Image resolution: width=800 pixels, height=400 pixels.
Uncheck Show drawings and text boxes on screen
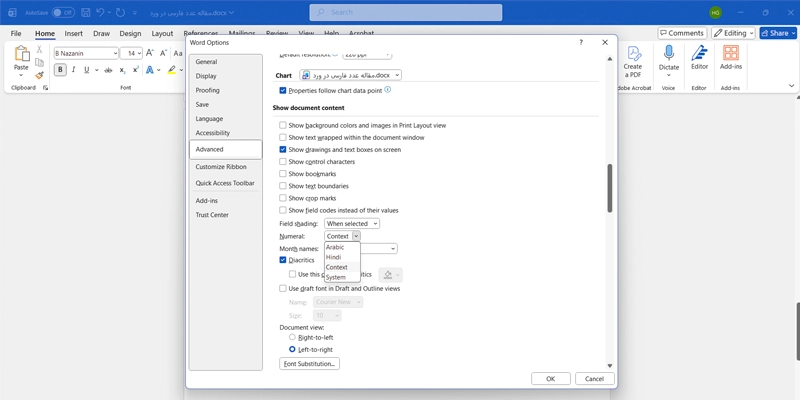pyautogui.click(x=283, y=149)
